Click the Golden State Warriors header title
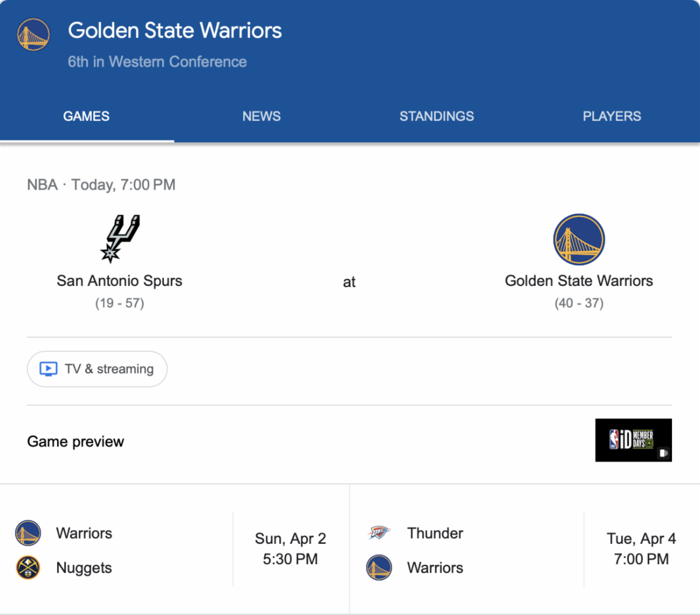Viewport: 700px width, 615px height. [x=175, y=30]
